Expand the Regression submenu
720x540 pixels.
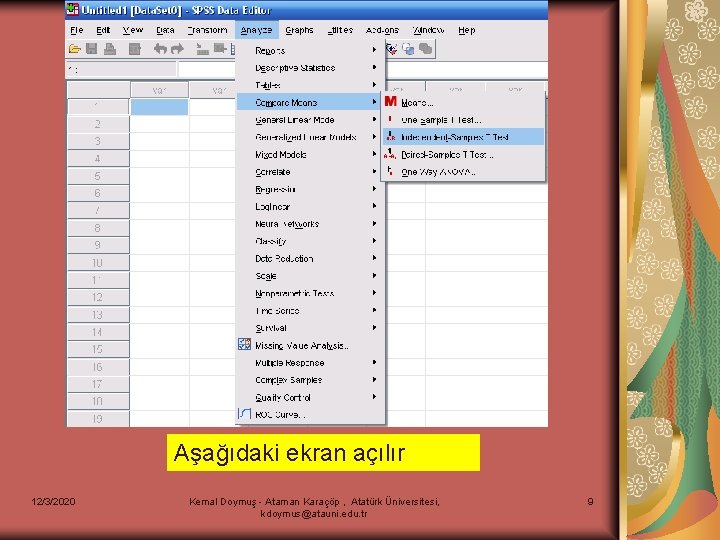[310, 189]
